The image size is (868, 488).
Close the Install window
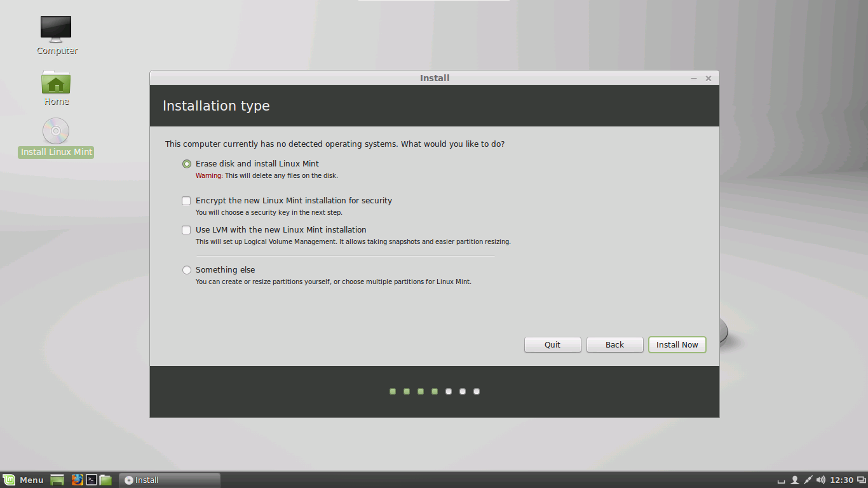(708, 78)
